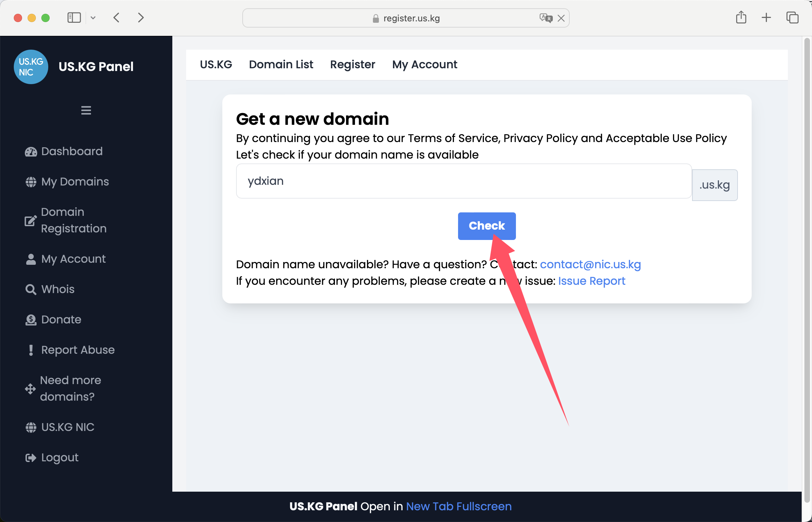Toggle sidebar collapse menu button
Image resolution: width=812 pixels, height=522 pixels.
click(x=87, y=110)
